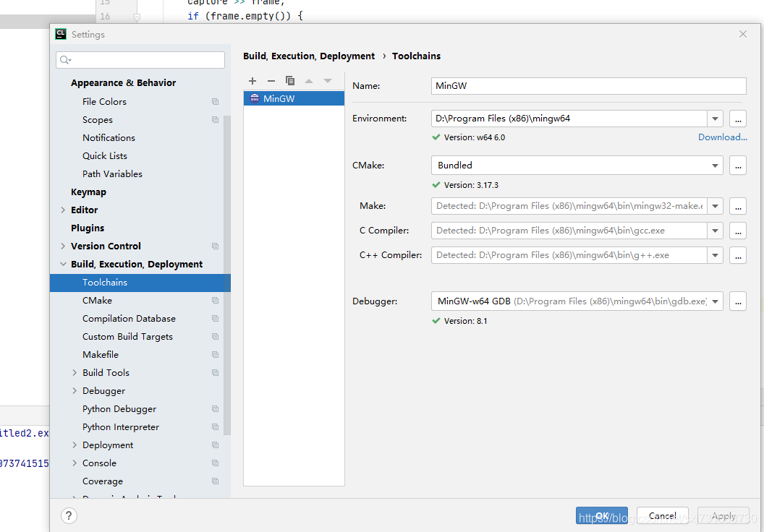Screen dimensions: 764x532
Task: Open Appearance & Behavior settings
Action: (x=123, y=82)
